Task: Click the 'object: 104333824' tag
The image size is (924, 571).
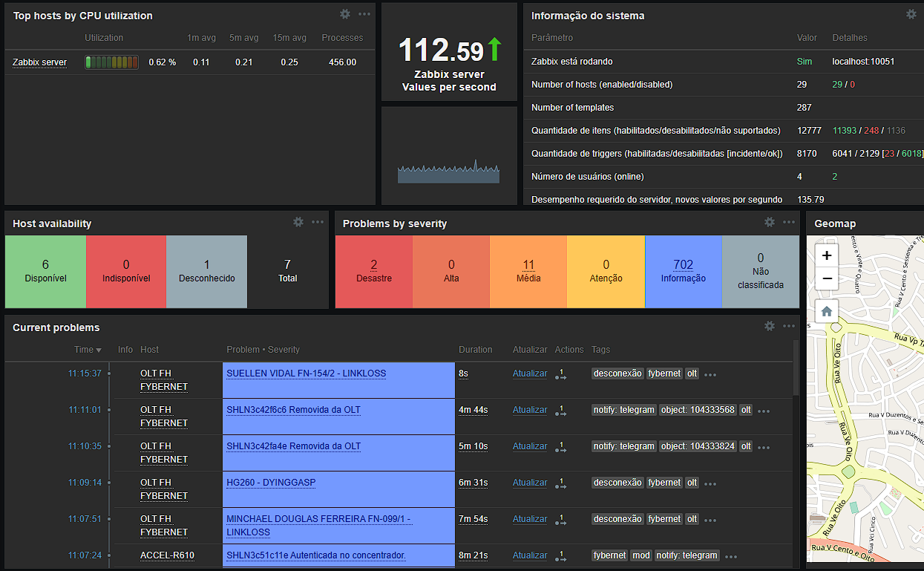Action: 698,446
